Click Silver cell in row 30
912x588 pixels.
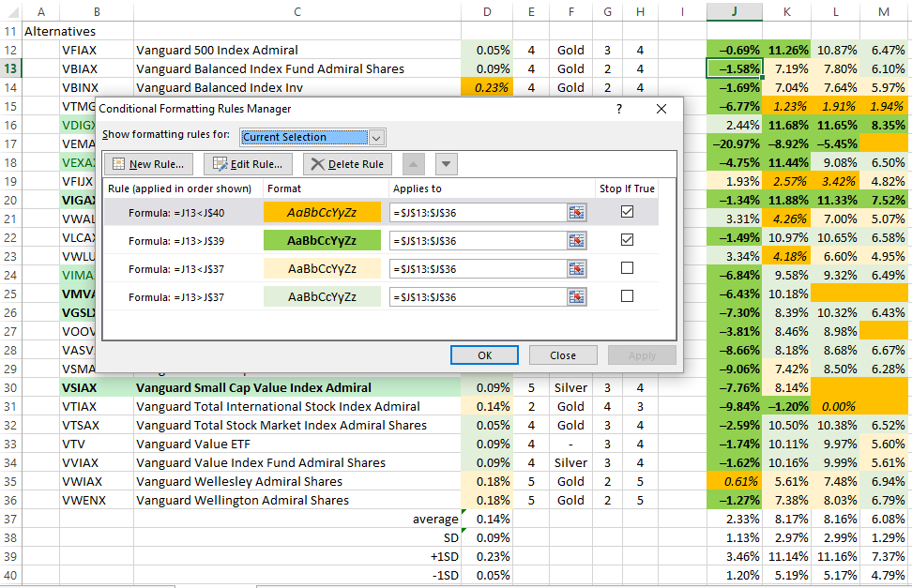click(x=570, y=388)
